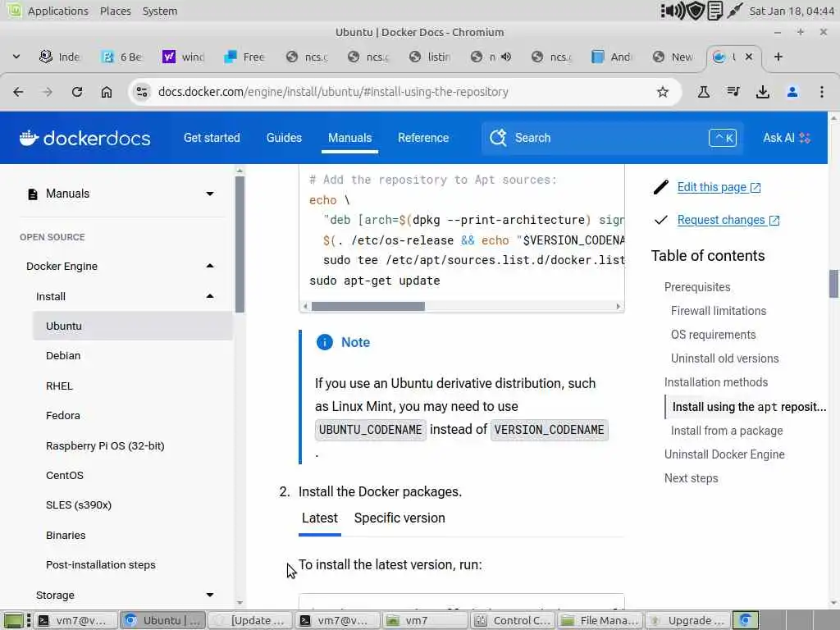Click the Ask AI button

[786, 138]
